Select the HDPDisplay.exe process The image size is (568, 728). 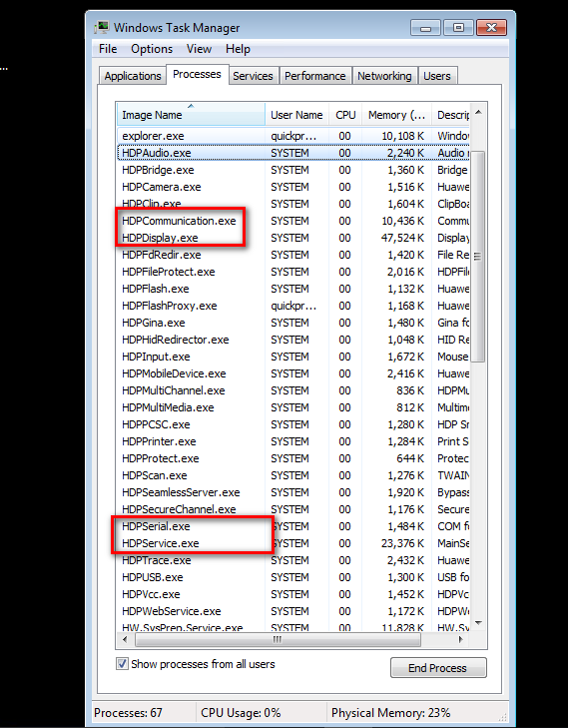coord(293,238)
